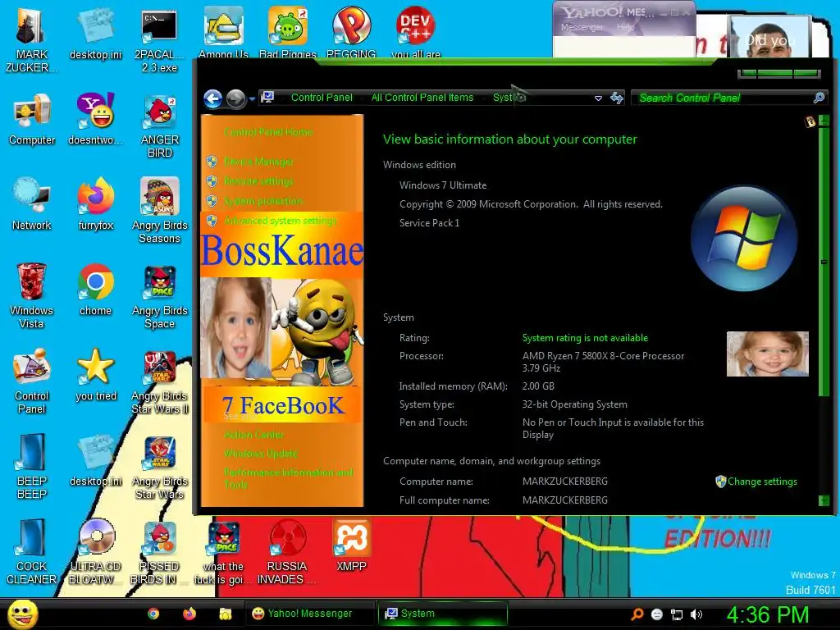Select the Angry Birds Star Wars II icon

tap(159, 381)
